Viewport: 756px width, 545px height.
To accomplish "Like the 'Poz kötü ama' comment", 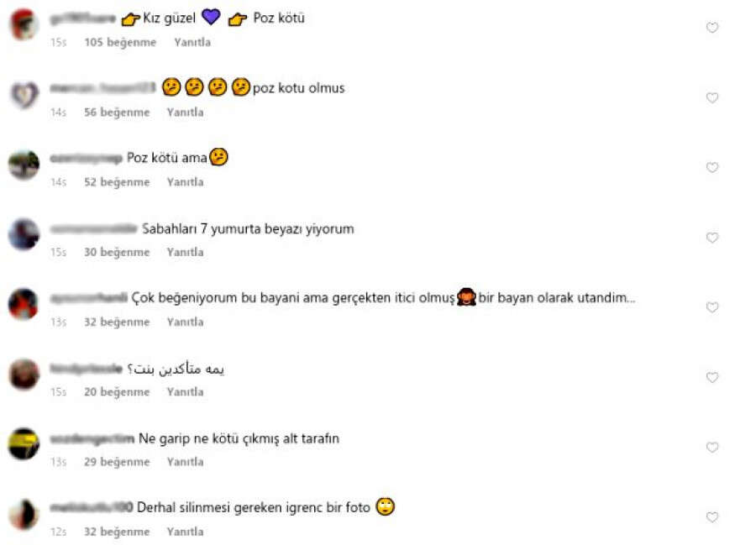I will [712, 167].
